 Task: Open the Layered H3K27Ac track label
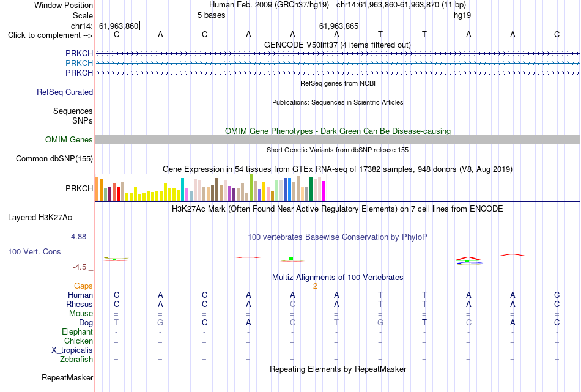click(x=40, y=218)
